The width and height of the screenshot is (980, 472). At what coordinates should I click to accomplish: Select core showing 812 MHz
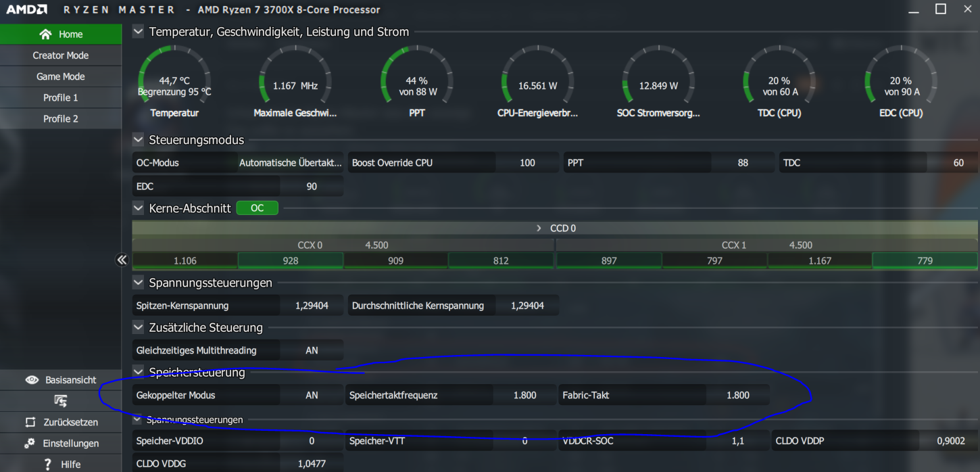[x=501, y=260]
